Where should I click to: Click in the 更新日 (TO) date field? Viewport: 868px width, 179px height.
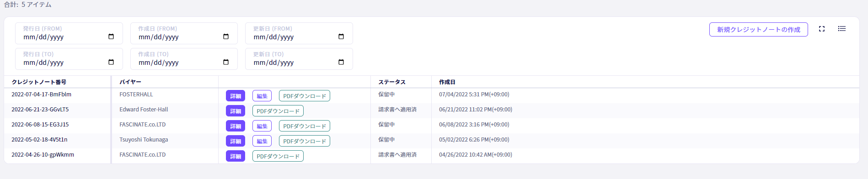coord(299,59)
